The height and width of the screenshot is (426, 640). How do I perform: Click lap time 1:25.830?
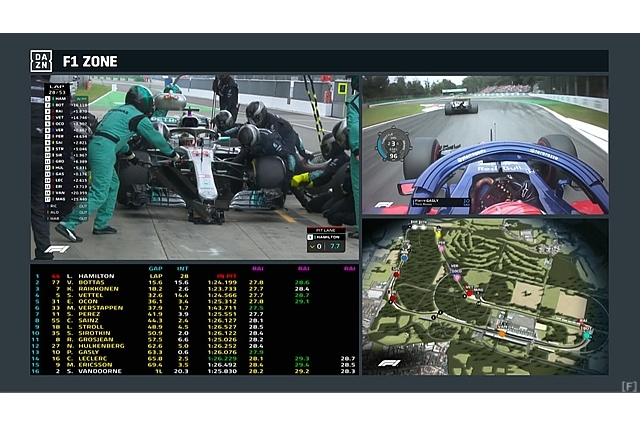(x=222, y=371)
